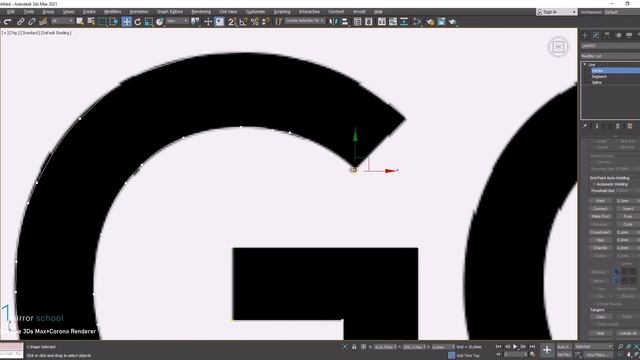This screenshot has width=640, height=360.
Task: Click Remove Modifier trash icon under modifier stack
Action: [618, 126]
